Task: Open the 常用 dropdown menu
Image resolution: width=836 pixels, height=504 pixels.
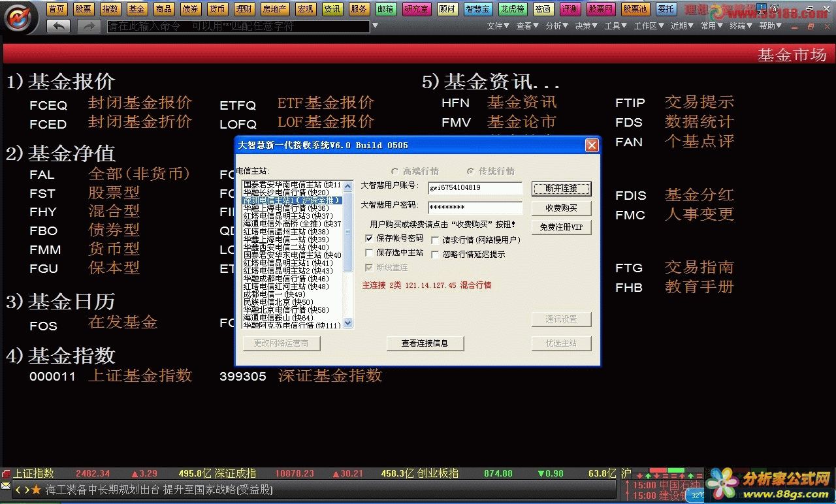Action: click(x=712, y=26)
